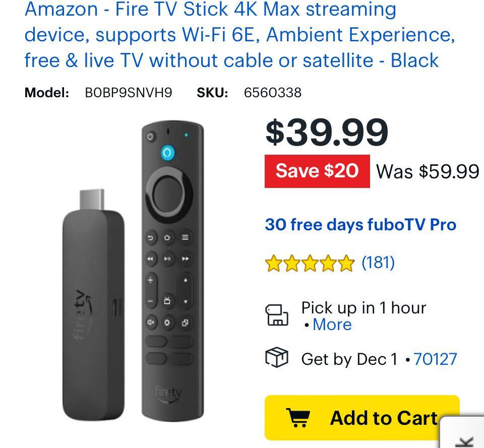The width and height of the screenshot is (484, 448).
Task: Click the shipping box icon
Action: 277,357
